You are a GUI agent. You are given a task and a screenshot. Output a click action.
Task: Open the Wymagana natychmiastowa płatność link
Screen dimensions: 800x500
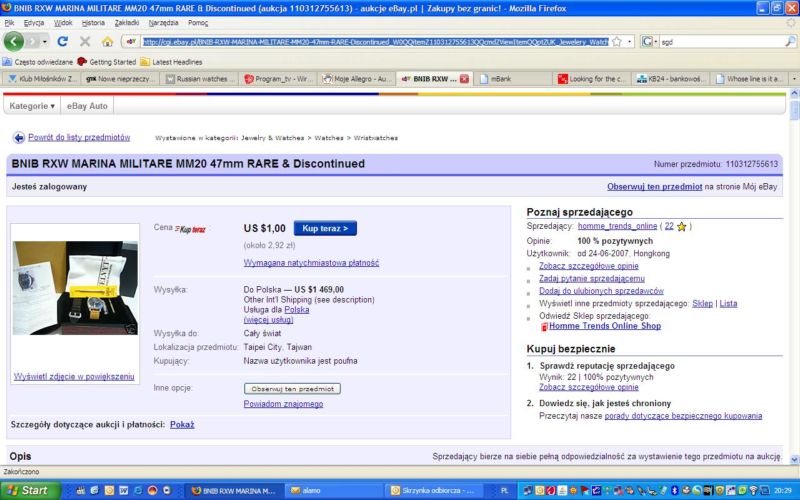[311, 263]
